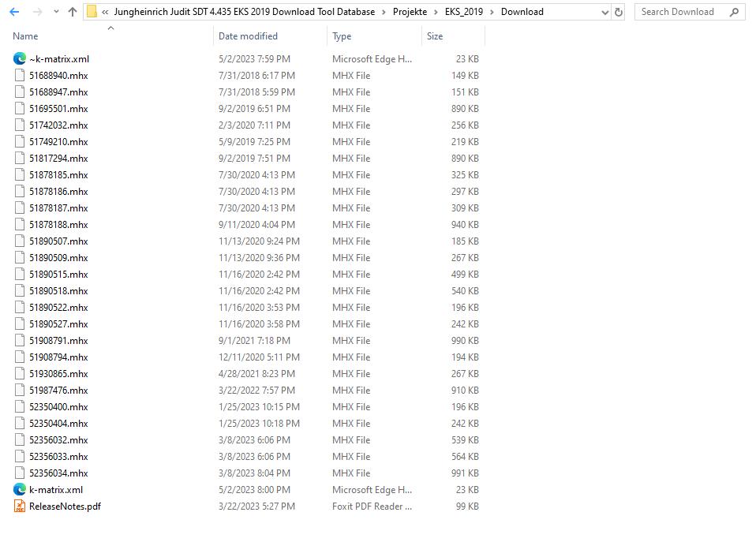Screen dimensions: 756x557
Task: Select the 51890518.mhx file icon
Action: tap(19, 291)
